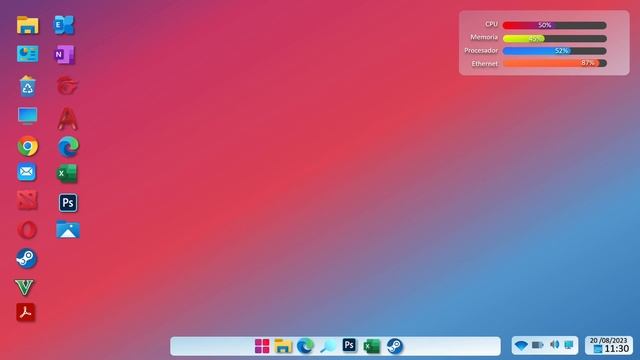Screen dimensions: 640x360
Task: Open Steam from the taskbar
Action: [x=395, y=346]
